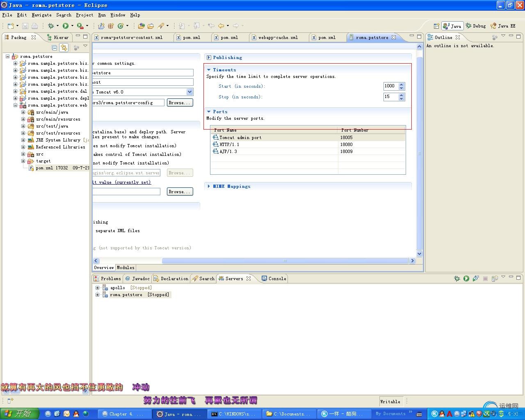Image resolution: width=525 pixels, height=420 pixels.
Task: Expand the src/main/java folder
Action: coord(23,112)
